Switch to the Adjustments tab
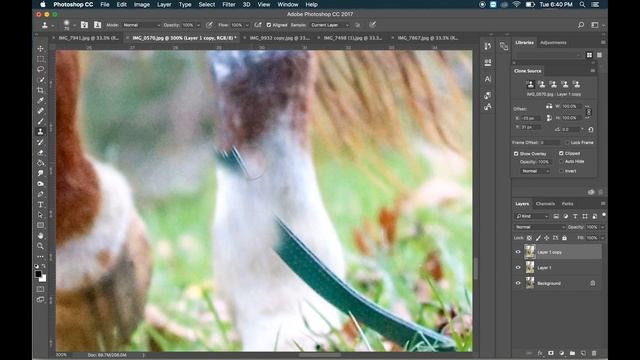Screen dimensions: 640x360 point(553,42)
